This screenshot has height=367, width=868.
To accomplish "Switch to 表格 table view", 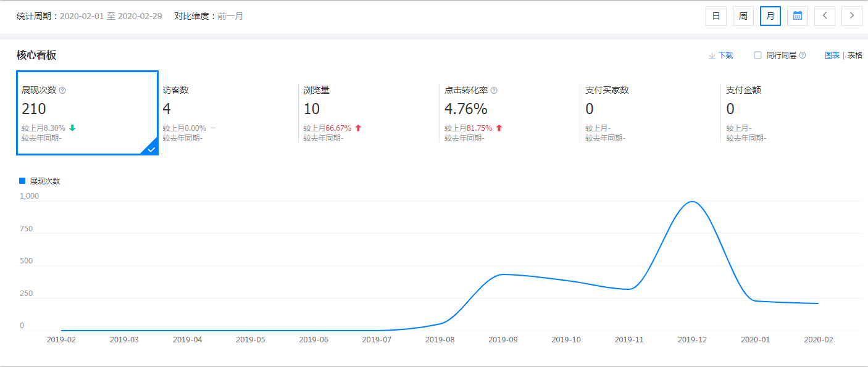I will 855,56.
